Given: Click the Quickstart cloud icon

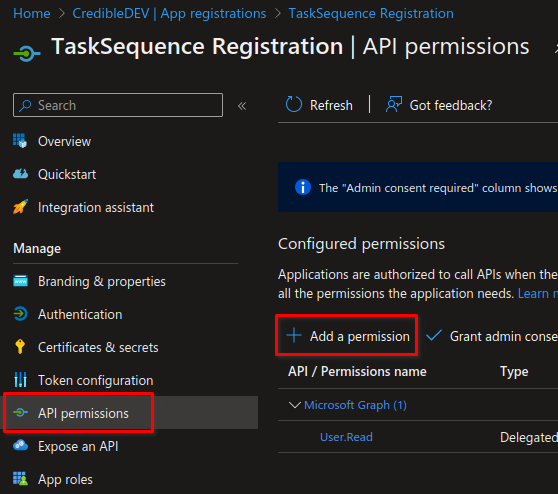Looking at the screenshot, I should pyautogui.click(x=20, y=174).
